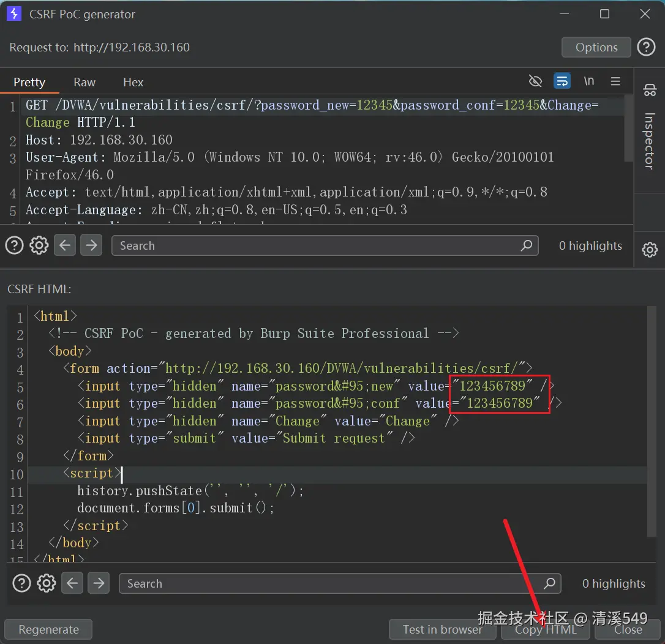This screenshot has height=644, width=665.
Task: Switch to the Pretty tab
Action: point(29,82)
